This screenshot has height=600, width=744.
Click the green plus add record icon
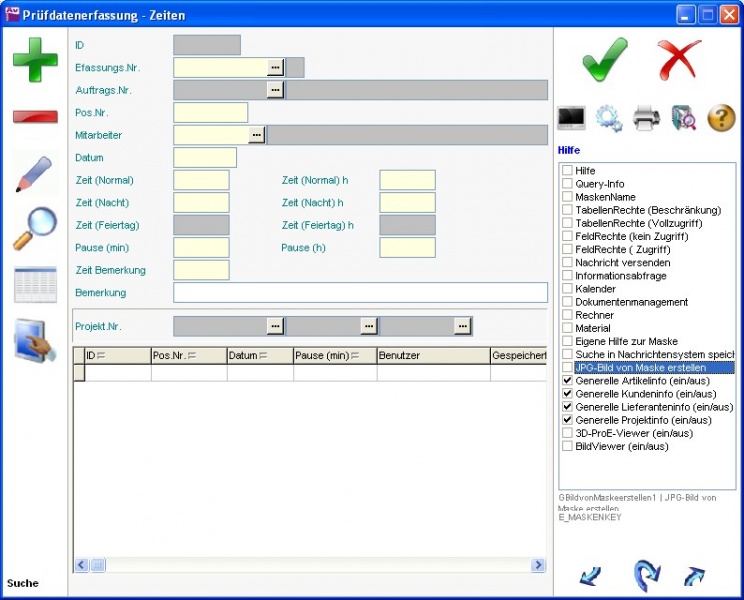(35, 59)
